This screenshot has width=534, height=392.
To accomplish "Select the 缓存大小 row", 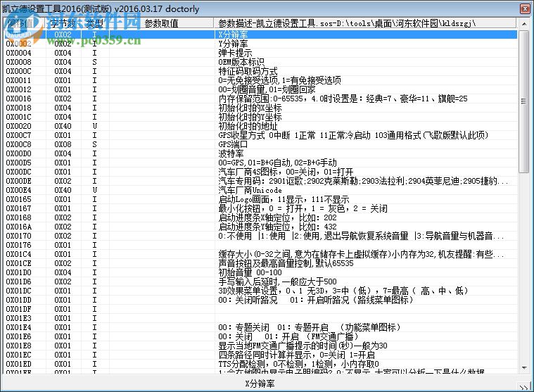I will pyautogui.click(x=261, y=254).
